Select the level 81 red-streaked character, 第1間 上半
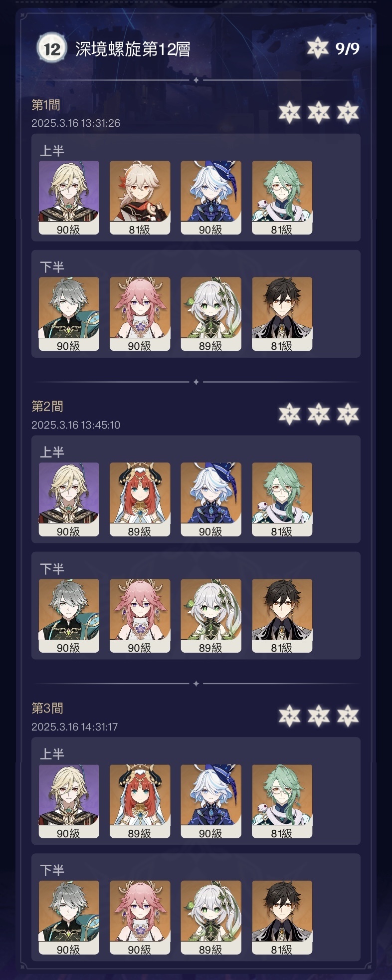Image resolution: width=392 pixels, height=980 pixels. point(140,198)
